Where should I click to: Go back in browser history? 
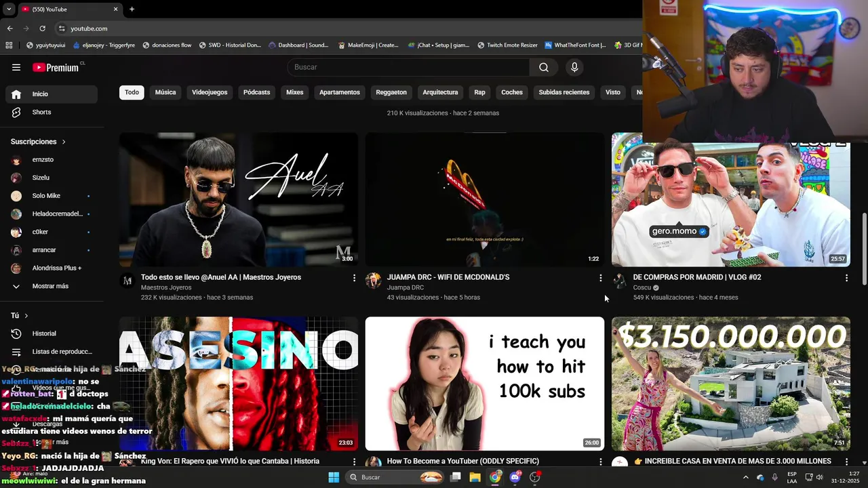tap(9, 28)
